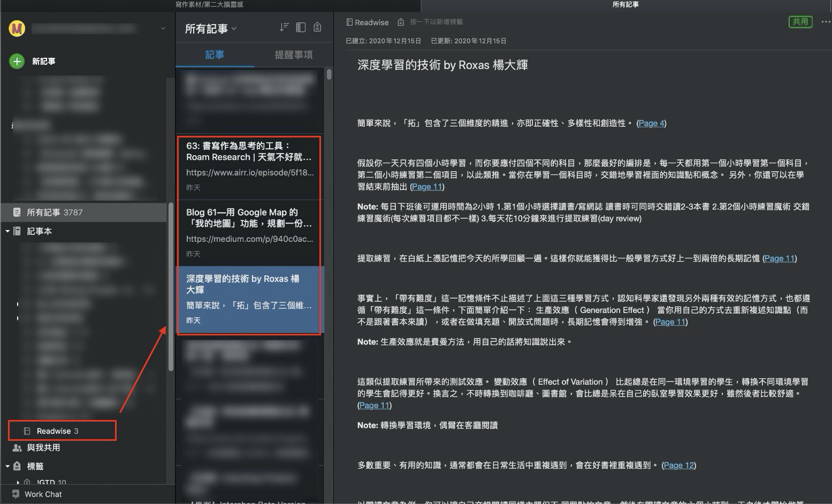
Task: Click the Readwise notebook icon in sidebar
Action: point(27,431)
